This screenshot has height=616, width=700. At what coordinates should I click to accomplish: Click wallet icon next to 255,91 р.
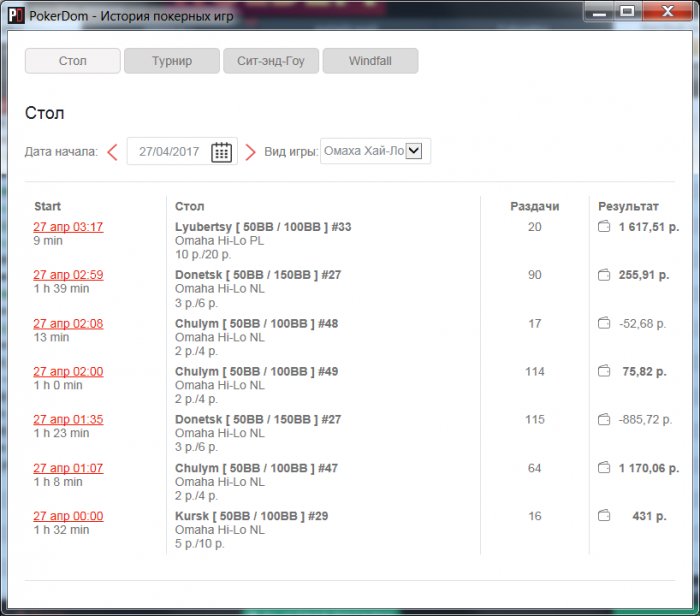604,275
